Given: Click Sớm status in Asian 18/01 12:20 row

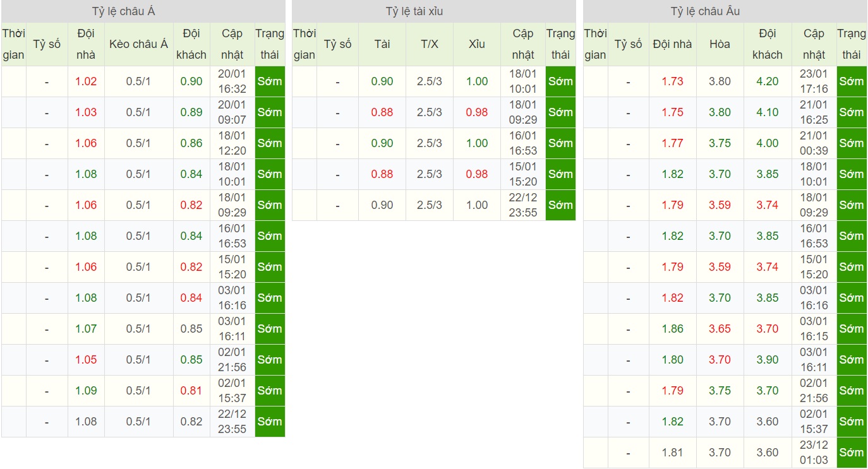Looking at the screenshot, I should pos(270,143).
